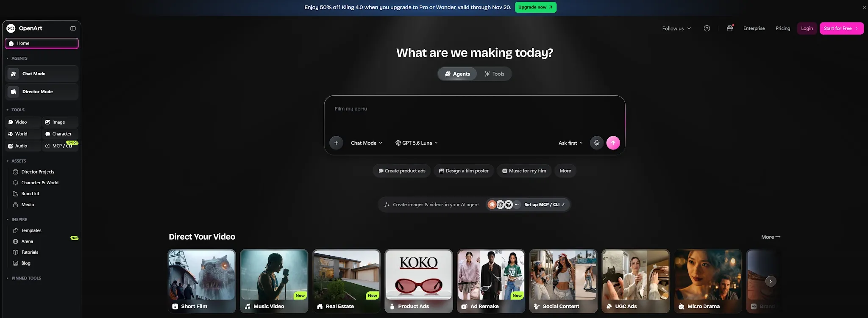Open the Product Ads KOKO thumbnail

[x=419, y=281]
